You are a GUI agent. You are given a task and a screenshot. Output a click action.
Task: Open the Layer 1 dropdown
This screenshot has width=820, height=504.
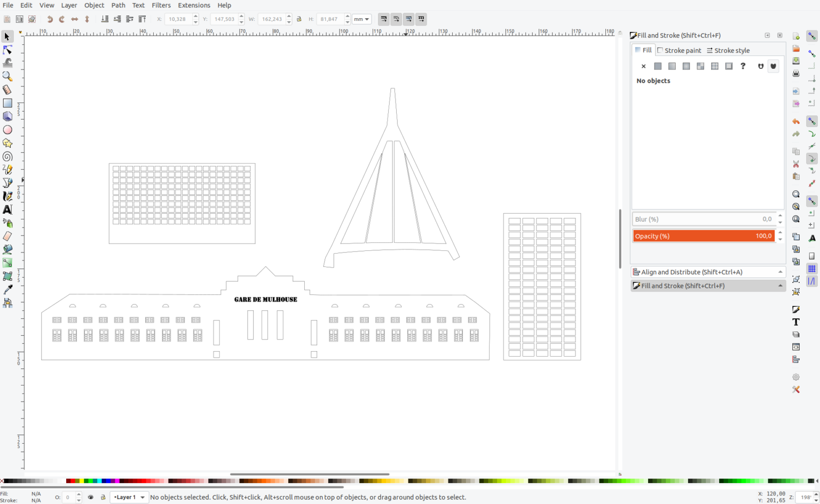point(129,497)
